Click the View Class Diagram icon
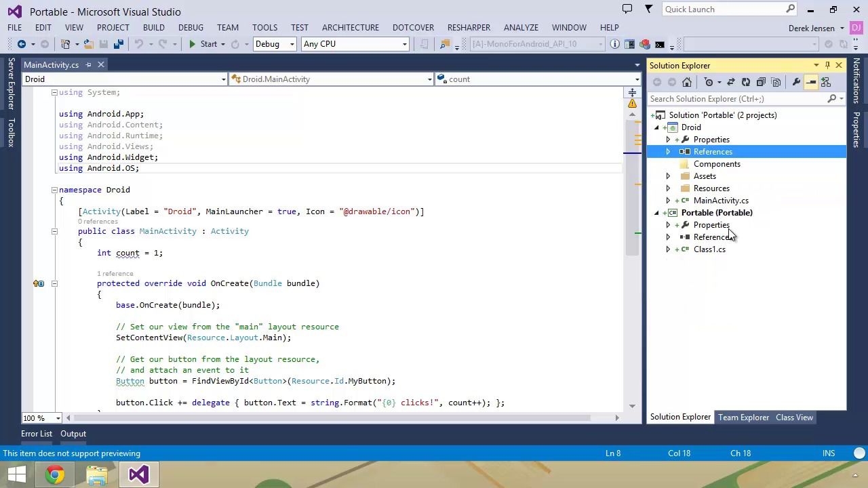Viewport: 868px width, 488px height. tap(826, 82)
